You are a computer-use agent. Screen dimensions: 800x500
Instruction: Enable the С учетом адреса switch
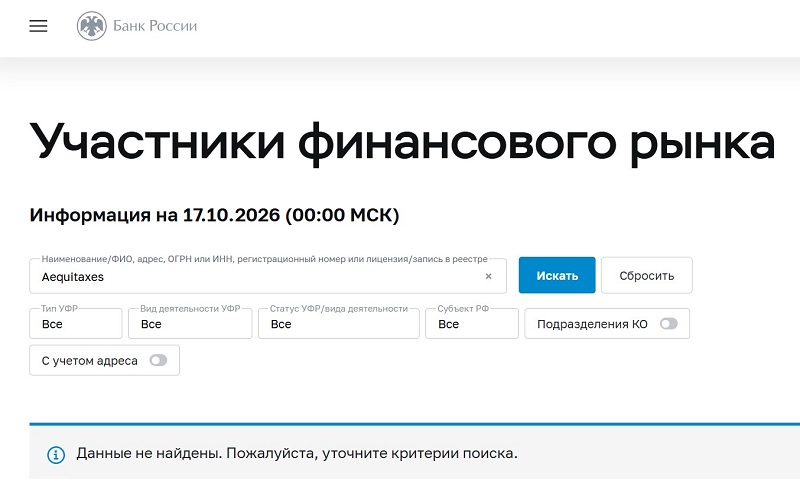[x=158, y=360]
